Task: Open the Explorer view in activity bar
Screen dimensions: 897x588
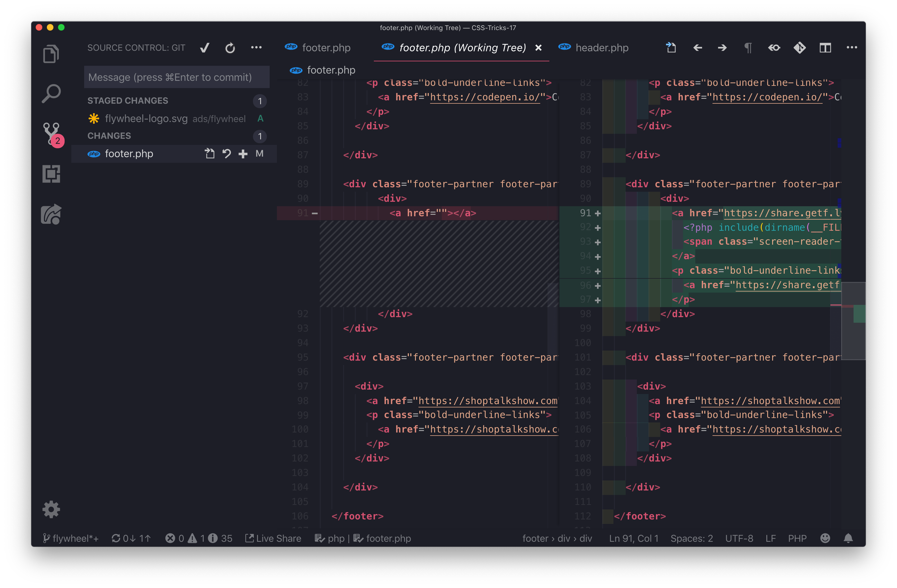Action: coord(51,54)
